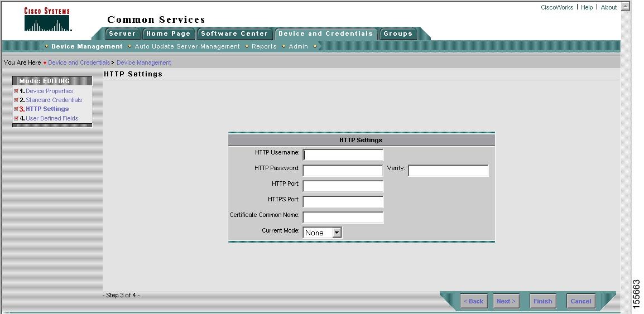Switch to the Home Page tab

click(169, 33)
